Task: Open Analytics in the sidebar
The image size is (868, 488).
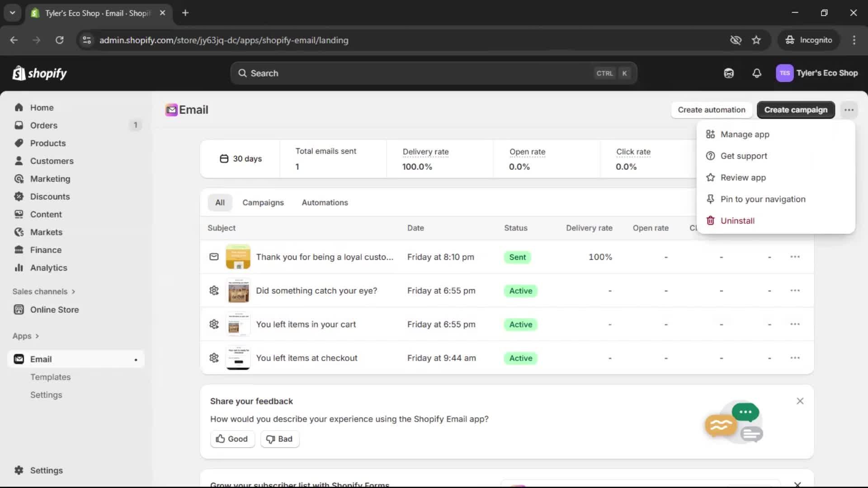Action: click(x=48, y=268)
